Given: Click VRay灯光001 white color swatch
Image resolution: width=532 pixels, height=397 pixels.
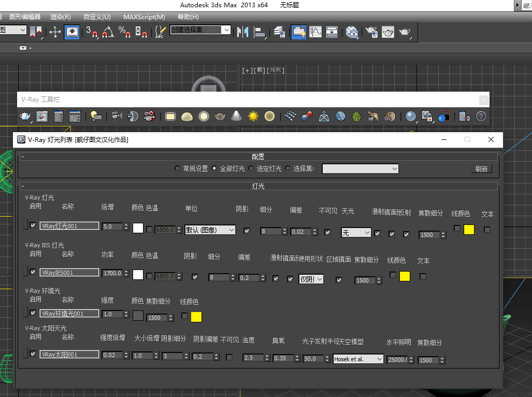Looking at the screenshot, I should [x=138, y=228].
